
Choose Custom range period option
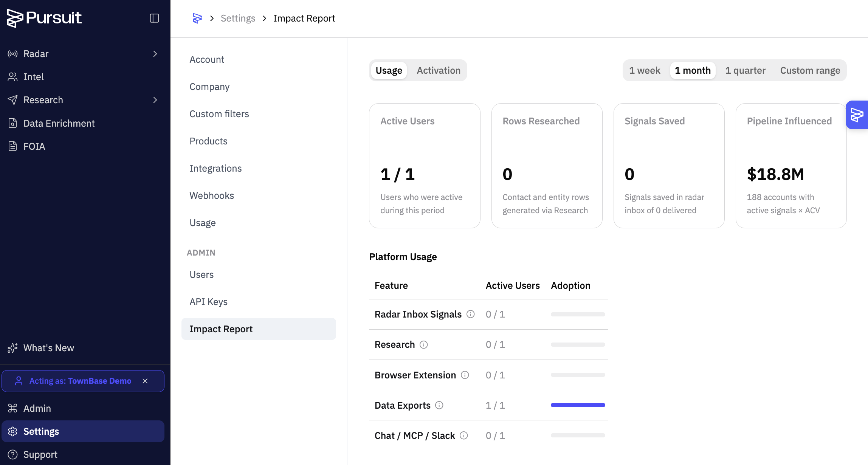click(810, 70)
